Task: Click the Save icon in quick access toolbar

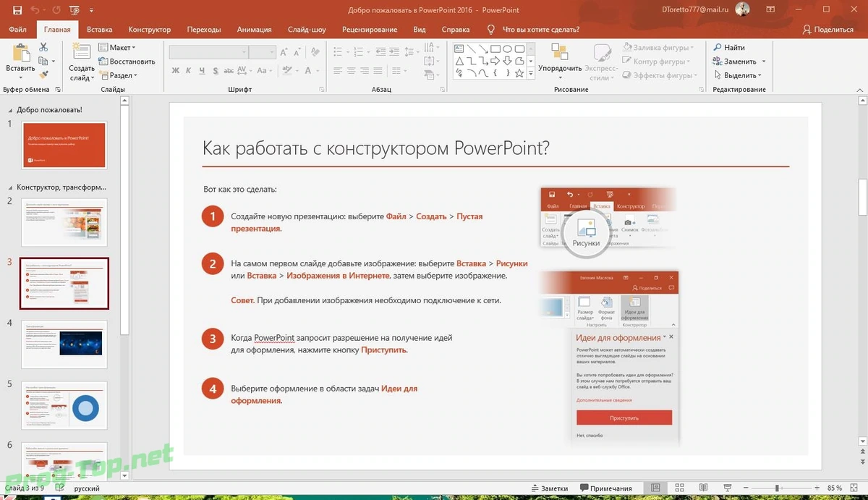Action: pyautogui.click(x=18, y=10)
